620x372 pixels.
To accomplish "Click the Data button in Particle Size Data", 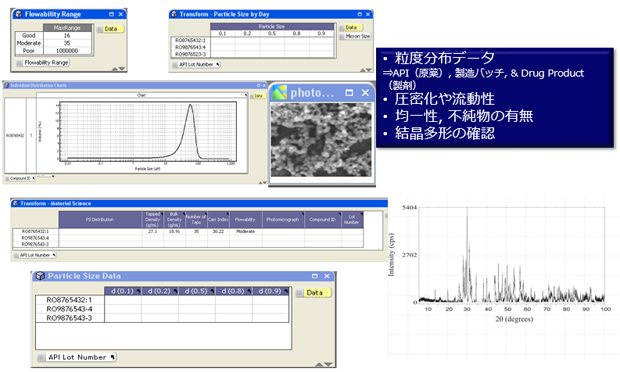I will point(314,293).
